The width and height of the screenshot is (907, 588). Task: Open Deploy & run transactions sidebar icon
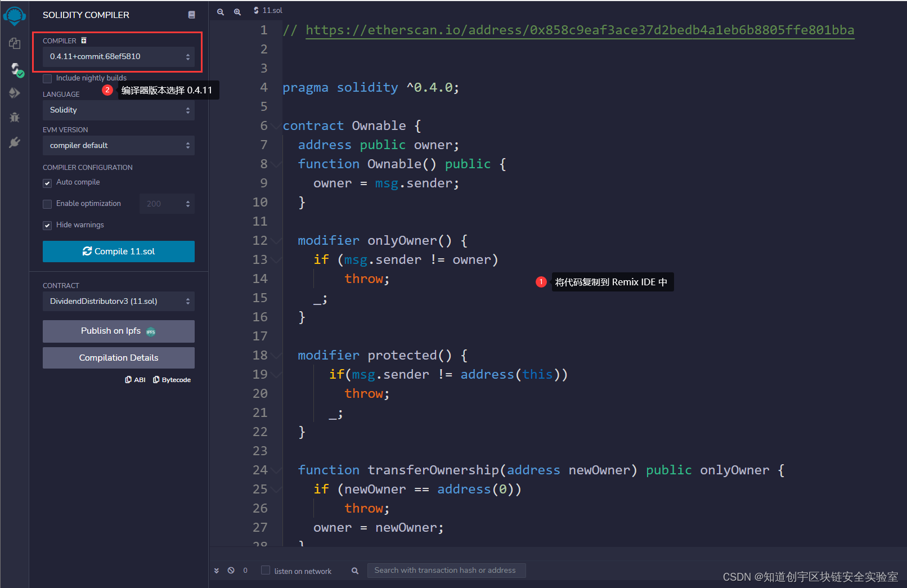pos(15,93)
